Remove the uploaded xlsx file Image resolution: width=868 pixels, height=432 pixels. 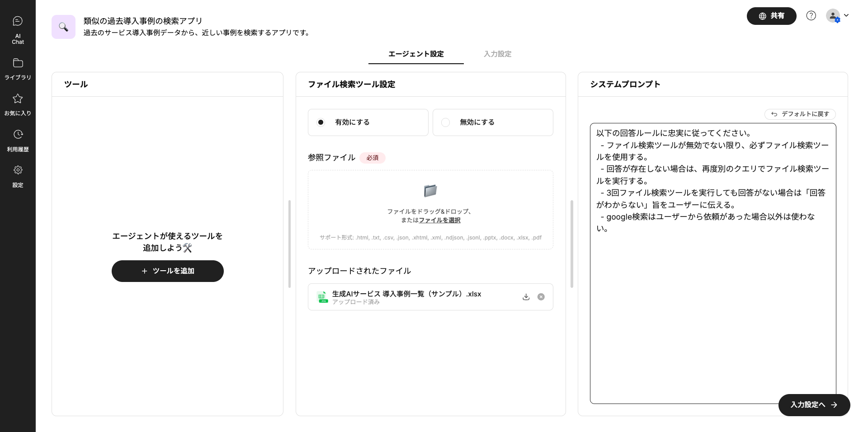pyautogui.click(x=541, y=297)
